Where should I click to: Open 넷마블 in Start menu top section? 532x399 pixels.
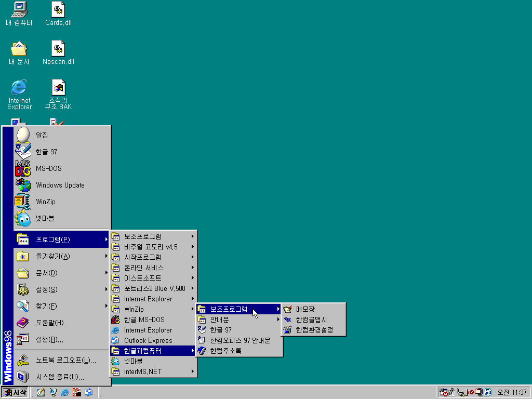coord(62,218)
